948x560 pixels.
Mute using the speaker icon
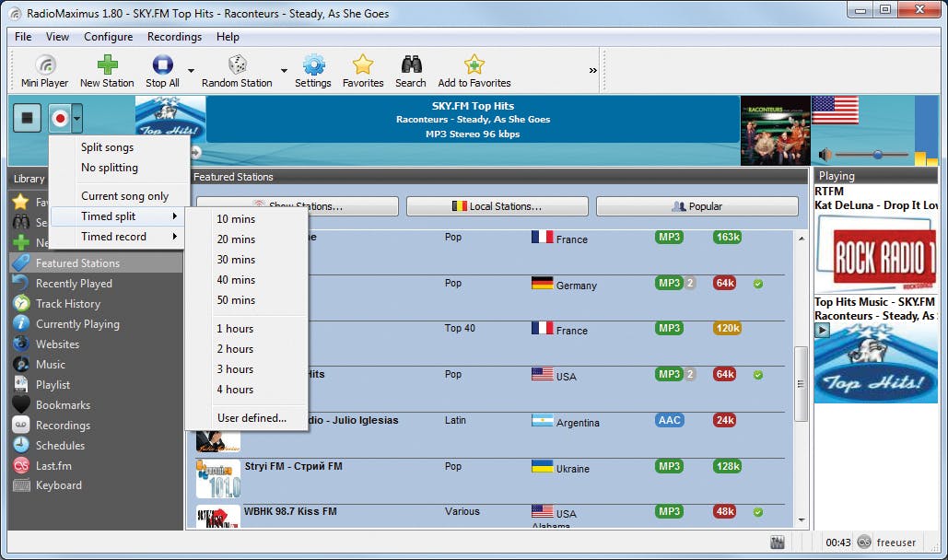pos(825,155)
